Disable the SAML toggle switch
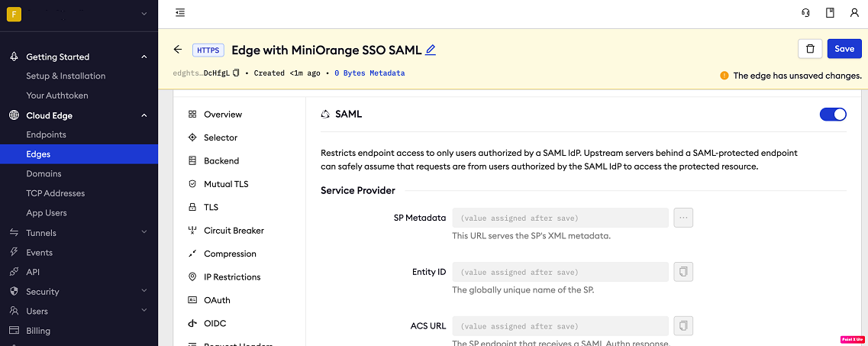The image size is (868, 346). [x=833, y=114]
